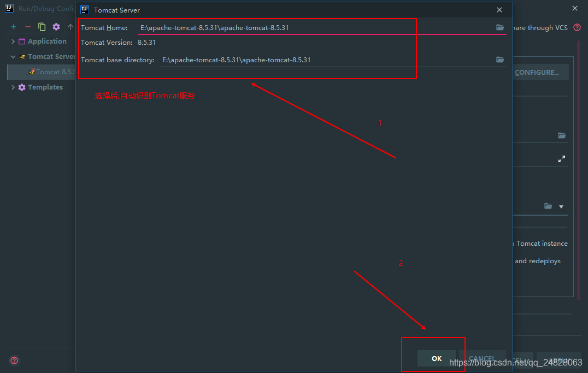The width and height of the screenshot is (588, 373).
Task: Click the Configure button in background window
Action: (x=540, y=72)
